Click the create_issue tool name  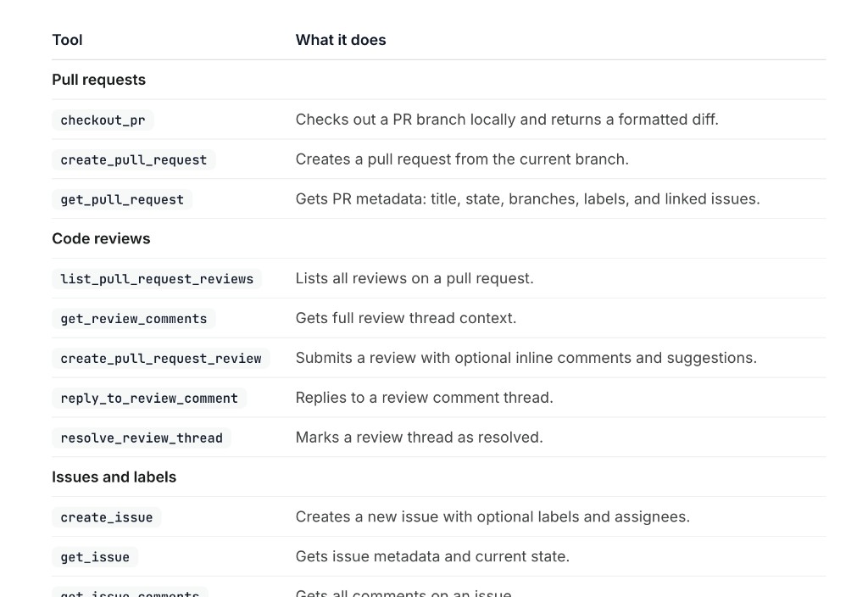tap(106, 517)
